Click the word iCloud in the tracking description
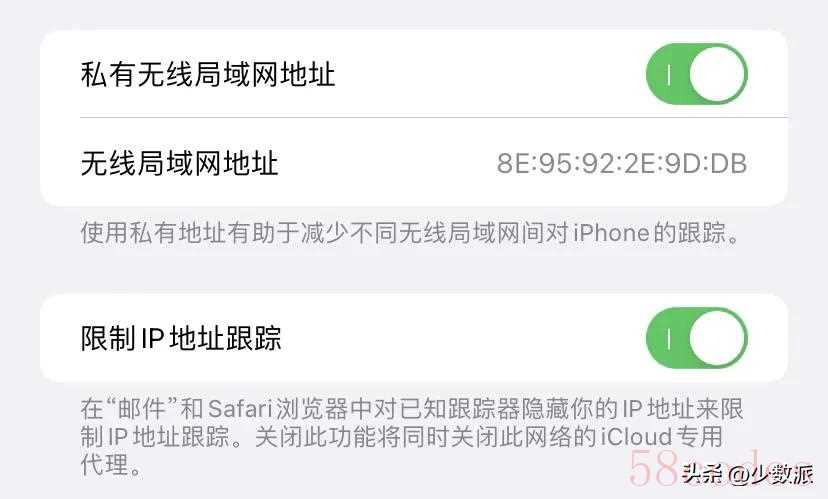 pyautogui.click(x=635, y=437)
